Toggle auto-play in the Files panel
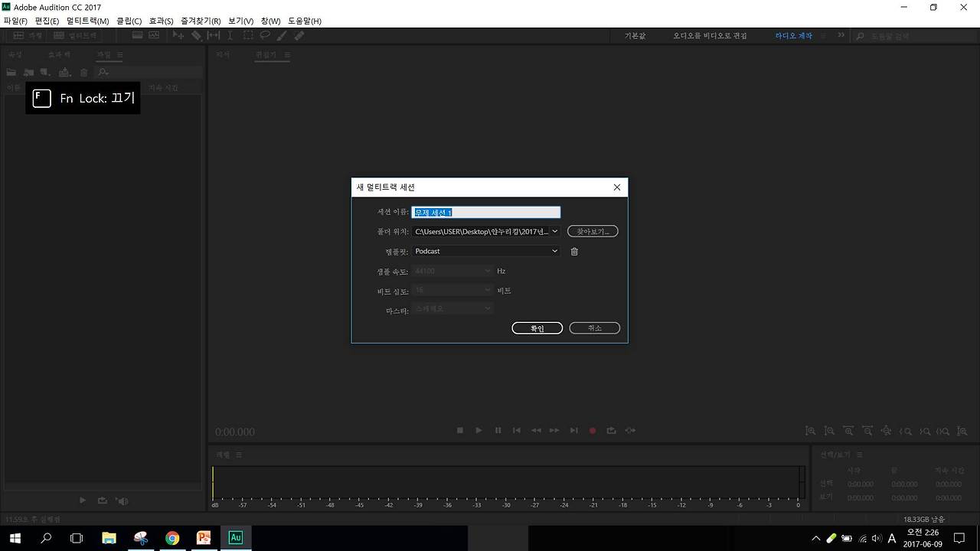980x551 pixels. 122,500
